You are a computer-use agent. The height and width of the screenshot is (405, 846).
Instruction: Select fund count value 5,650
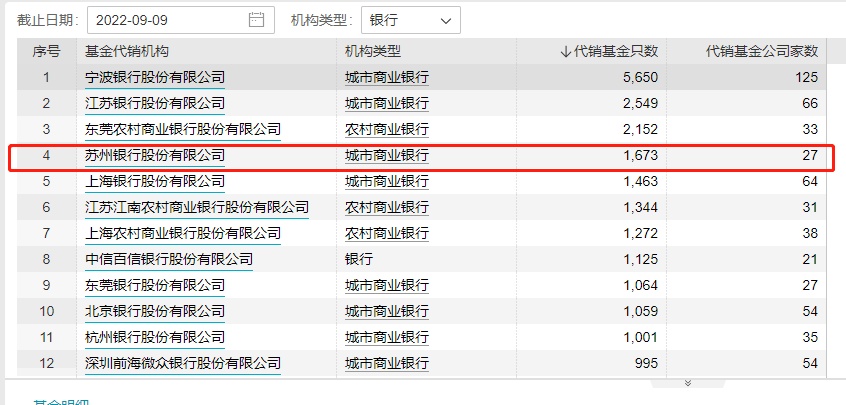point(640,78)
